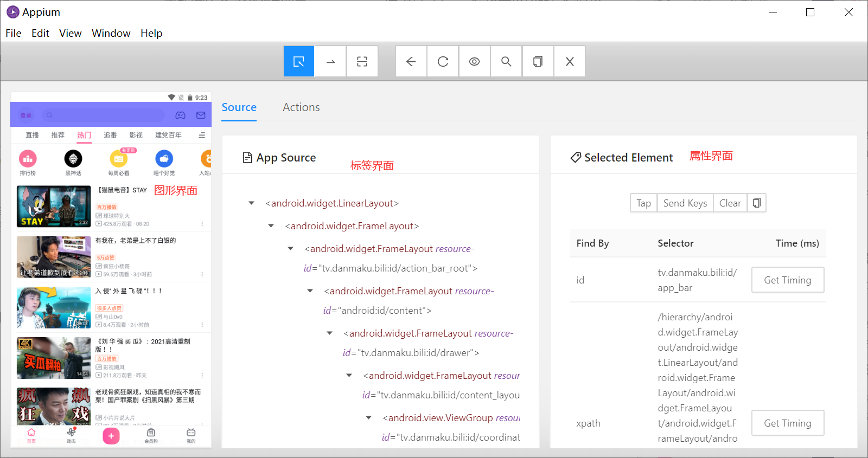The image size is (868, 458).
Task: Open Search for element magnifier
Action: tap(506, 61)
